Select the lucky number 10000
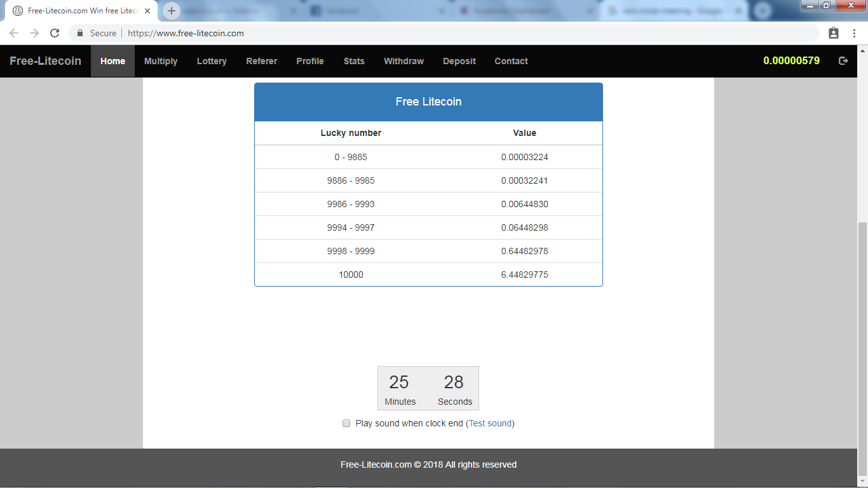868x488 pixels. (x=351, y=274)
